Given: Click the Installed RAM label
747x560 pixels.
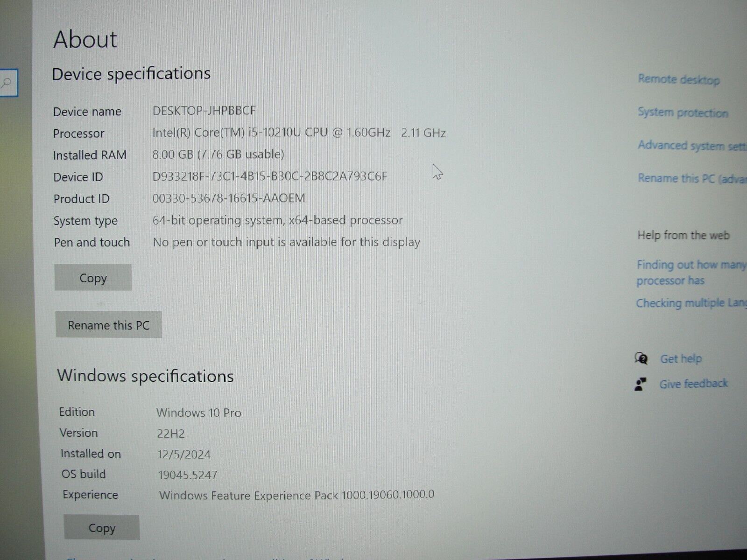Looking at the screenshot, I should (x=90, y=155).
